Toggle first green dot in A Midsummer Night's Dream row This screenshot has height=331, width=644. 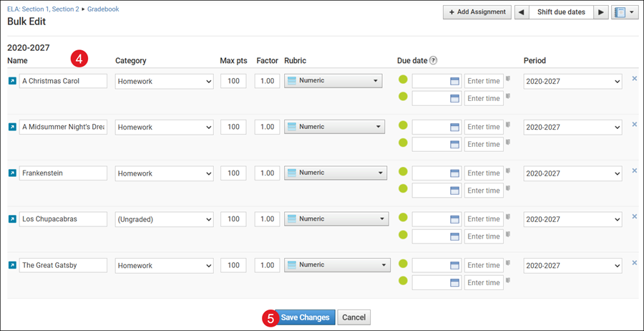pos(403,126)
